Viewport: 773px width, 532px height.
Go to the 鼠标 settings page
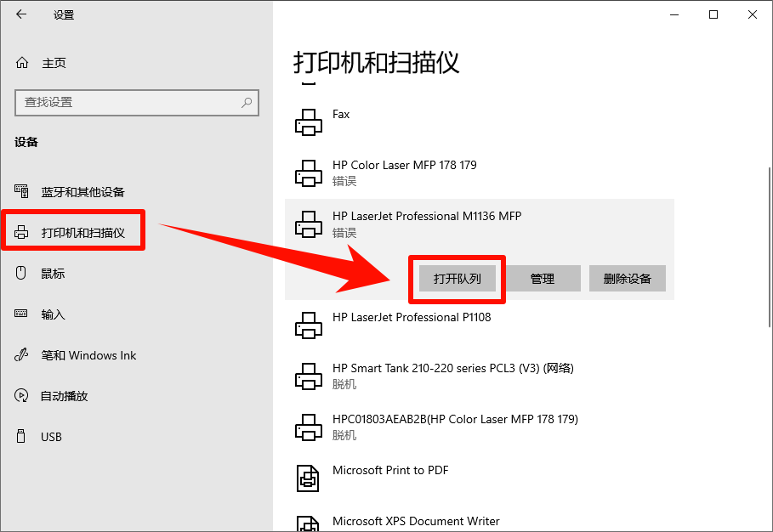(x=53, y=274)
